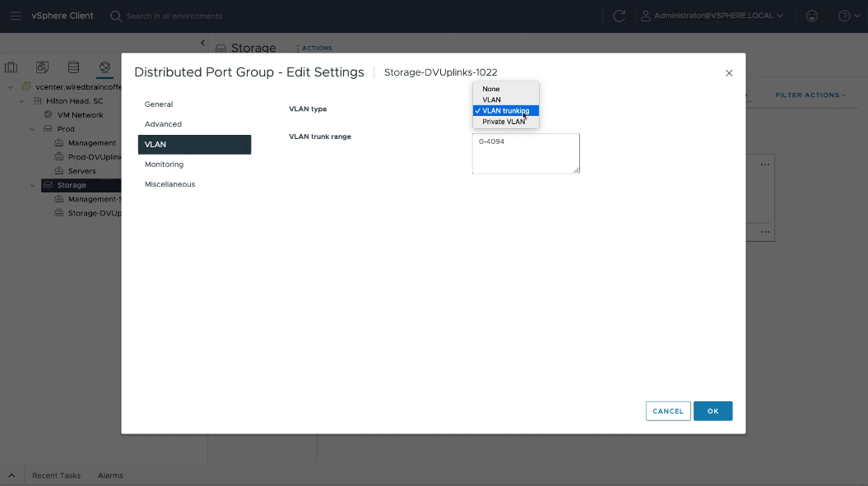Open the smiley feedback icon
This screenshot has height=486, width=868.
[811, 16]
